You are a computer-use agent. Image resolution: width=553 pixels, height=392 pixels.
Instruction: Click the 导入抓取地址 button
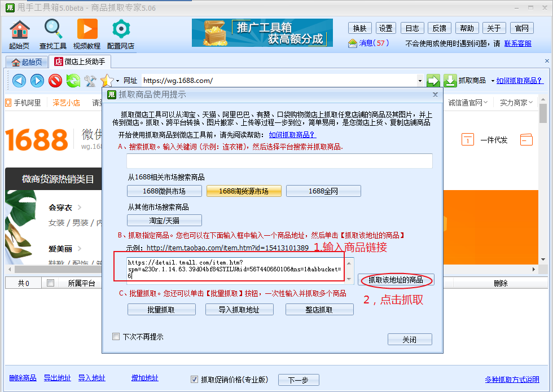pos(239,310)
